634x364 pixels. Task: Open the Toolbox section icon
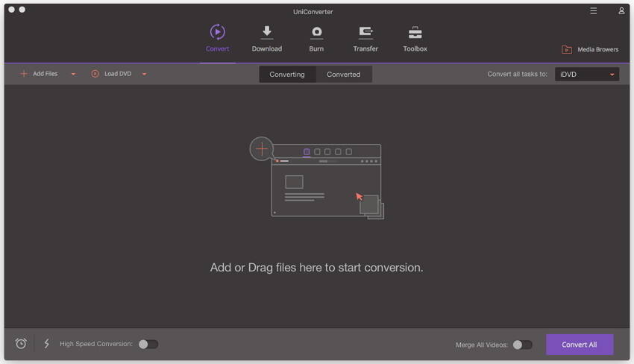point(415,32)
